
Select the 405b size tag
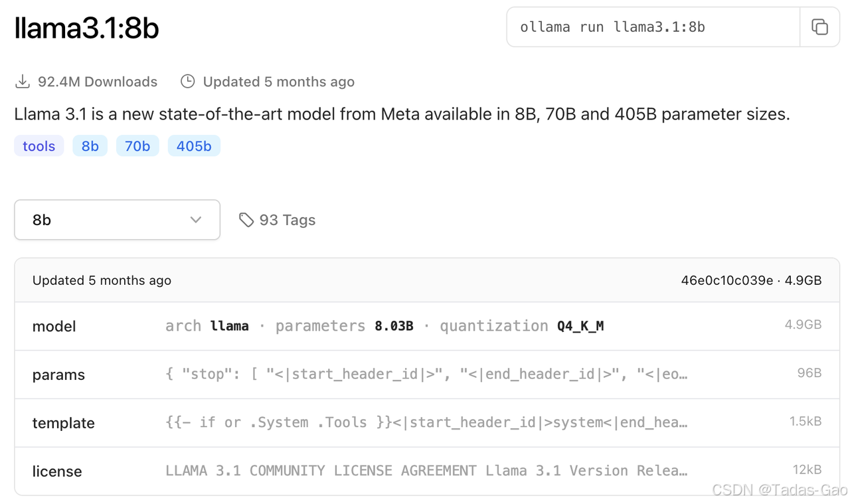pos(194,146)
